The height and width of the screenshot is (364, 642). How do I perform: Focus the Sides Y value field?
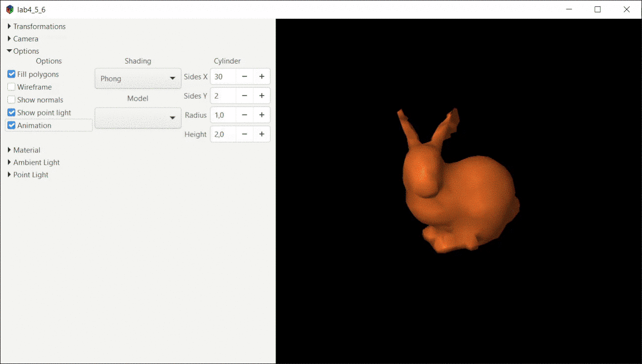(x=223, y=96)
